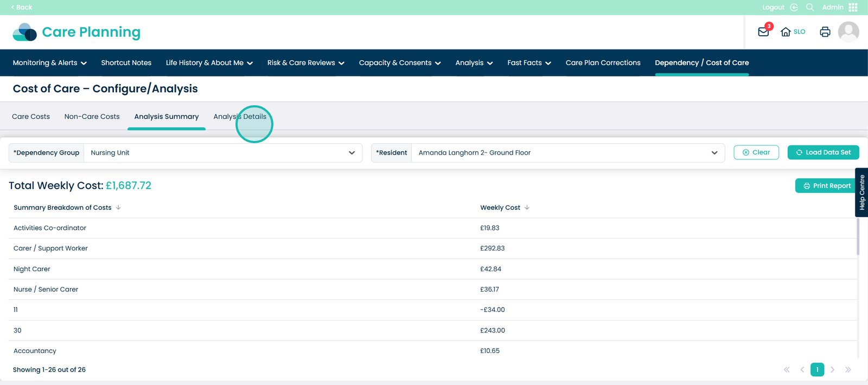868x385 pixels.
Task: Click the search magnifier icon
Action: click(x=810, y=8)
